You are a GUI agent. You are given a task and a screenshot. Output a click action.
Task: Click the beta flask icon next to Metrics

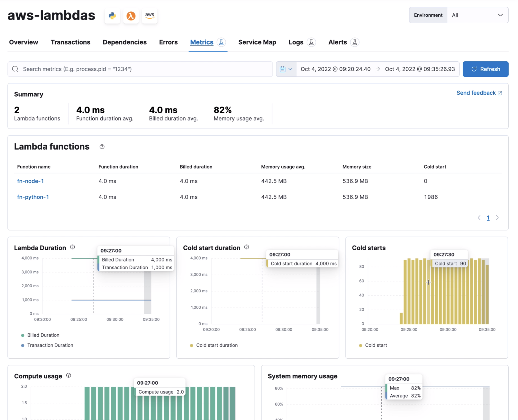tap(221, 42)
